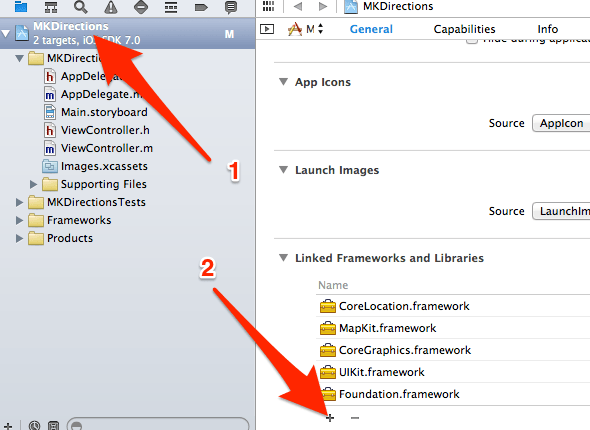Click the Name column header

[x=333, y=285]
